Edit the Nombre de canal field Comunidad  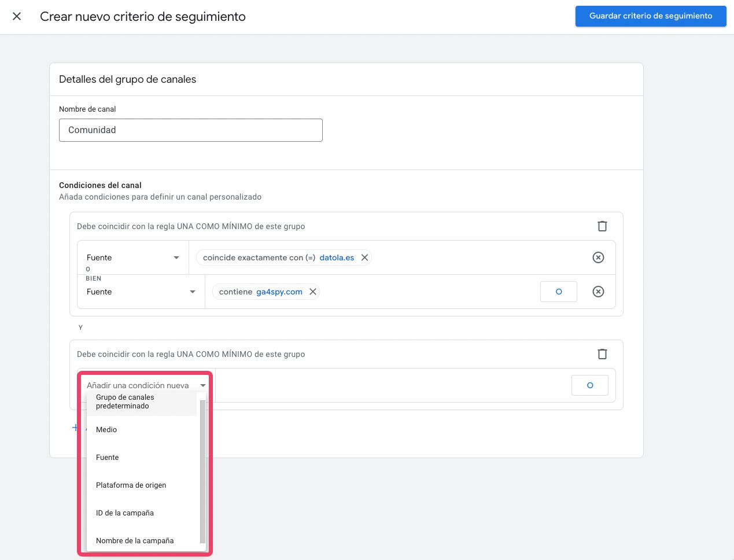pyautogui.click(x=191, y=130)
